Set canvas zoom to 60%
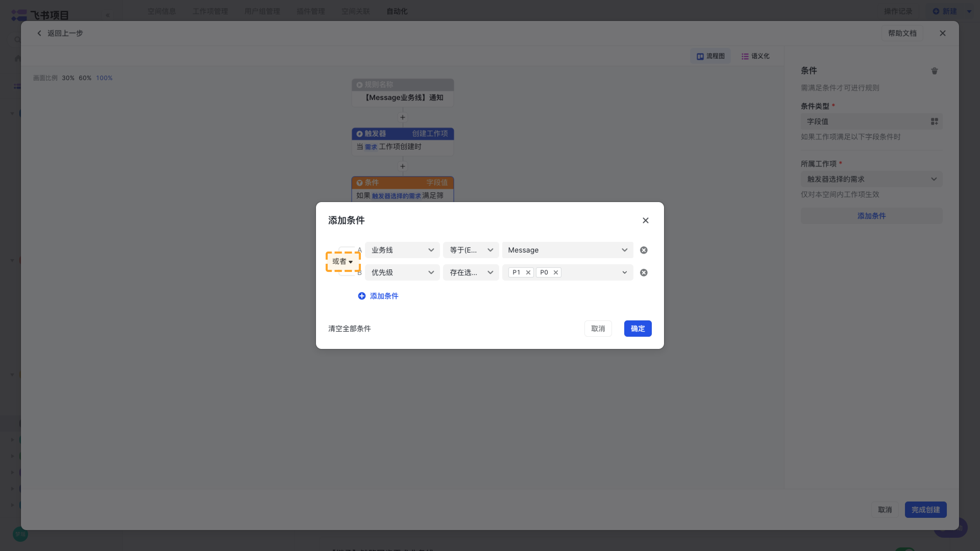 tap(85, 78)
